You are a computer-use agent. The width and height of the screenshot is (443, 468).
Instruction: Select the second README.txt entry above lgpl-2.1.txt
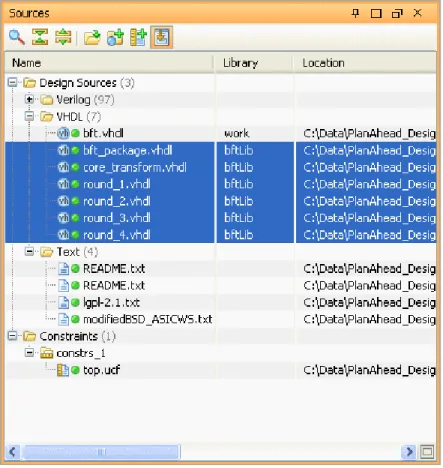click(114, 286)
